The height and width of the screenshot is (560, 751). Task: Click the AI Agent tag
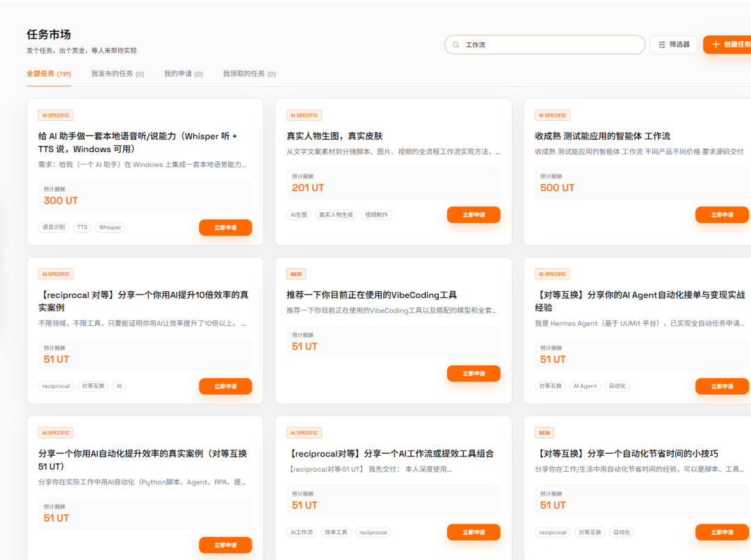click(x=585, y=386)
